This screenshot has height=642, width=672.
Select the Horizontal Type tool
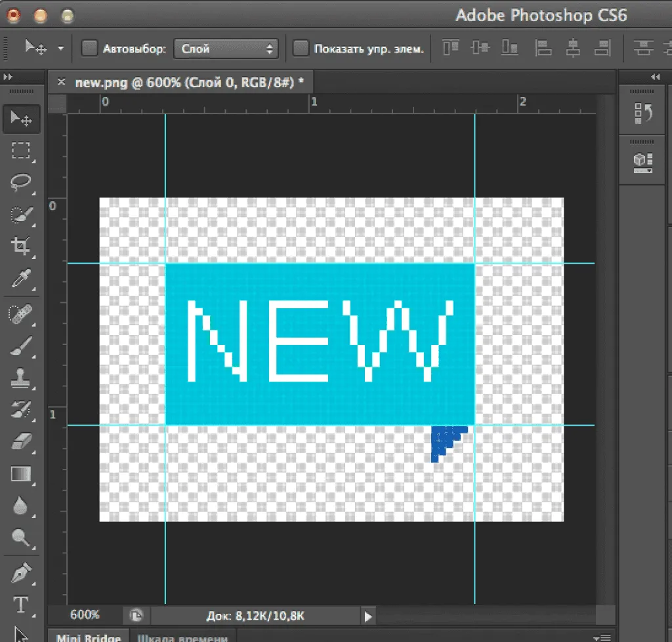coord(22,605)
